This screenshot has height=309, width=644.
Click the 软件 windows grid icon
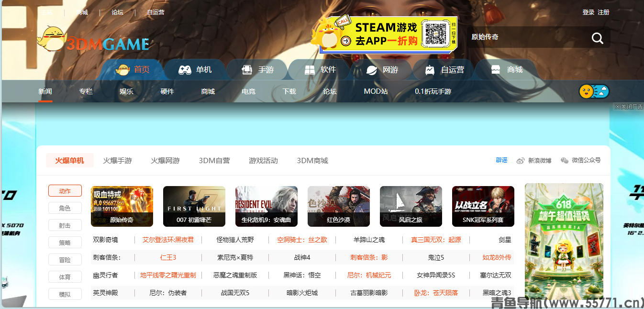[310, 70]
